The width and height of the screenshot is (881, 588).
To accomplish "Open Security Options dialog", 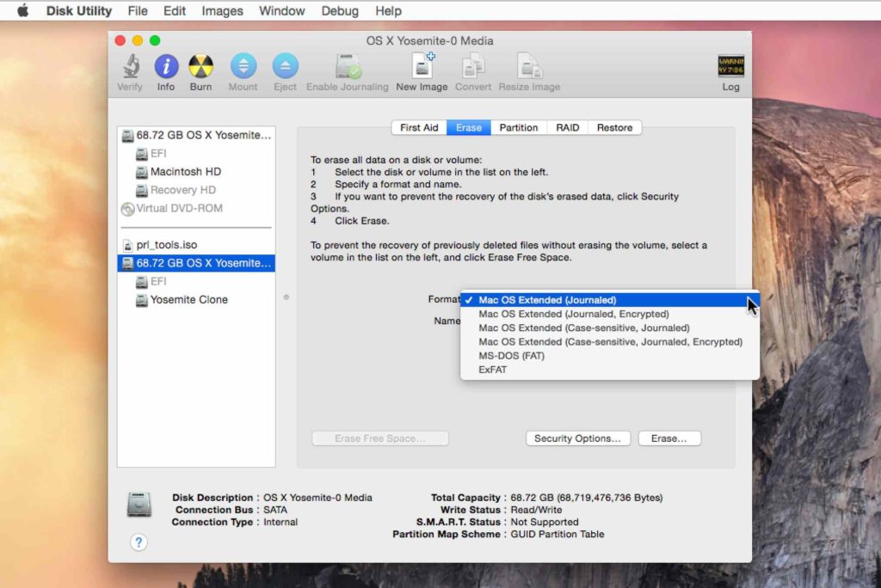I will tap(577, 438).
